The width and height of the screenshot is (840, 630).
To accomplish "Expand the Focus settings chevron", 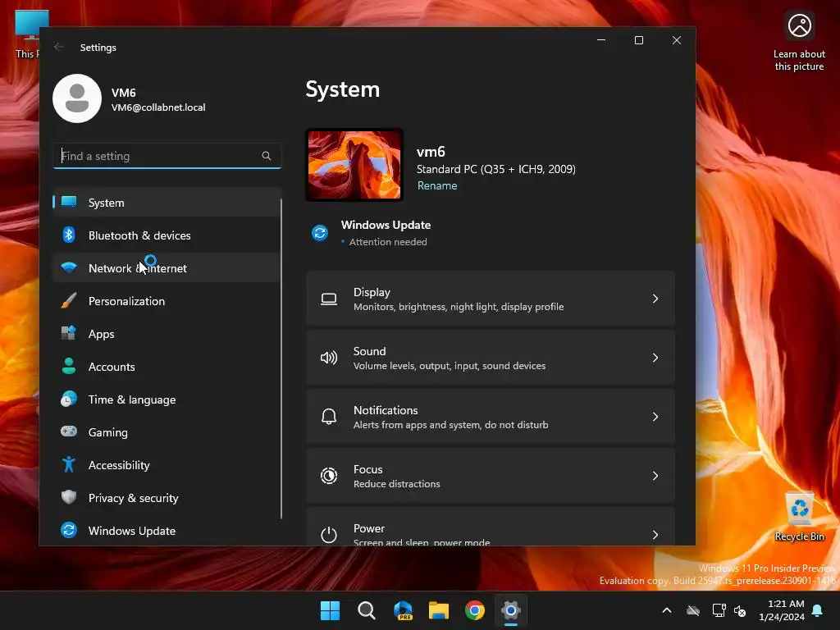I will [x=655, y=476].
